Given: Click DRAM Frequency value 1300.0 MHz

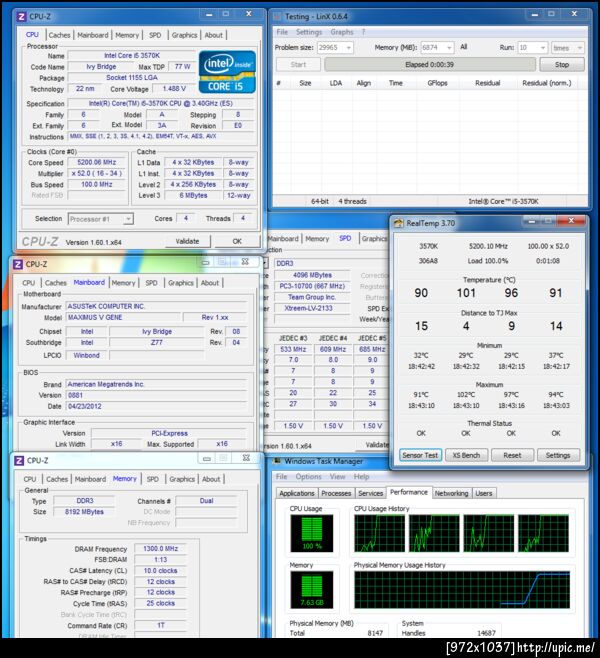Looking at the screenshot, I should click(160, 549).
